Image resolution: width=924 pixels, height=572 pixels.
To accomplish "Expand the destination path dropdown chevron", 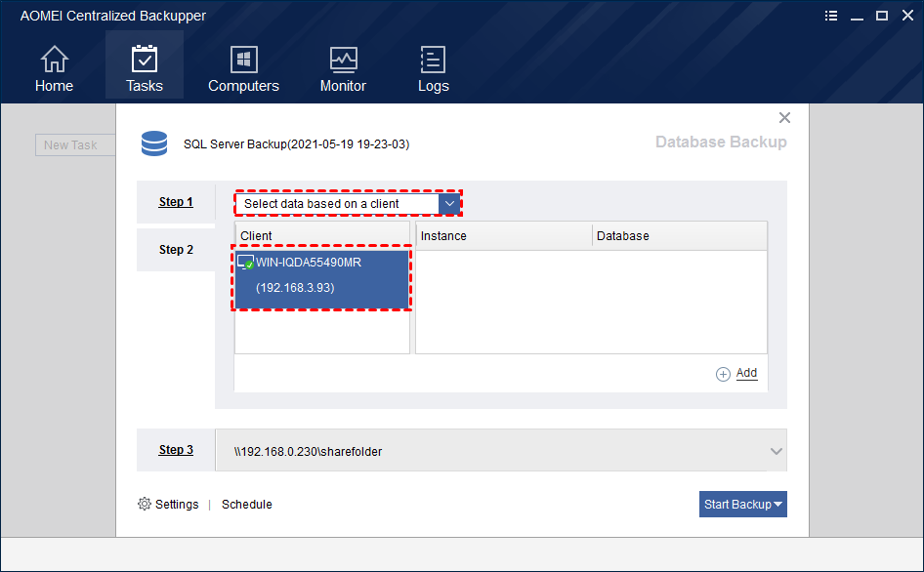I will coord(777,451).
